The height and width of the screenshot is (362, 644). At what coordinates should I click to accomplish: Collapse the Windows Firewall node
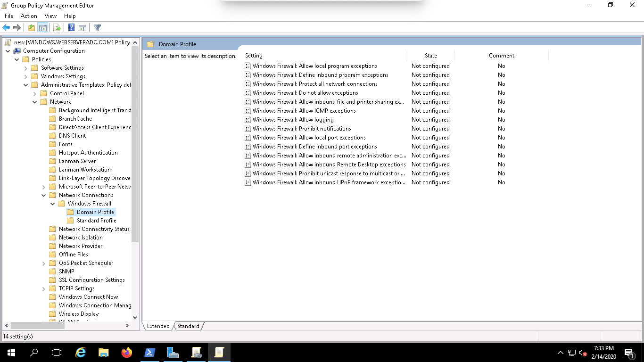pos(53,204)
